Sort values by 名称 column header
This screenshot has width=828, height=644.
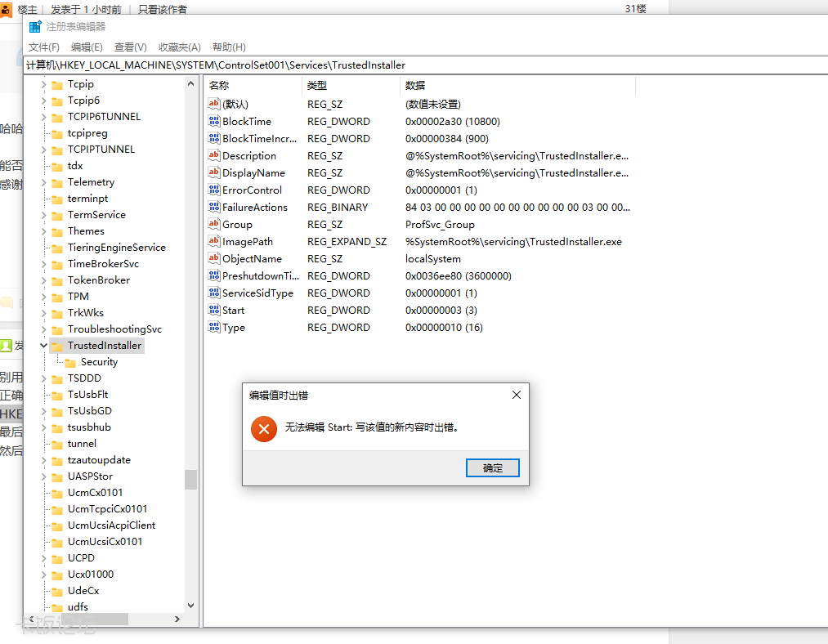tap(253, 86)
